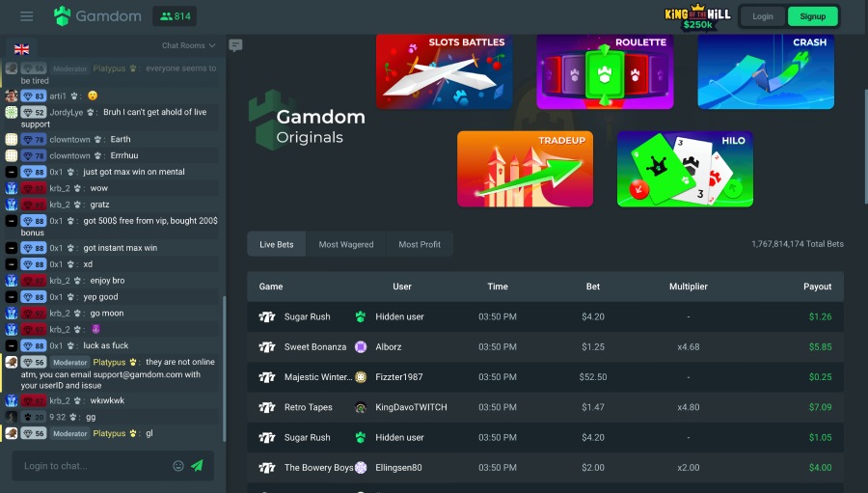Click 'just got max win on mental' message

pos(134,172)
